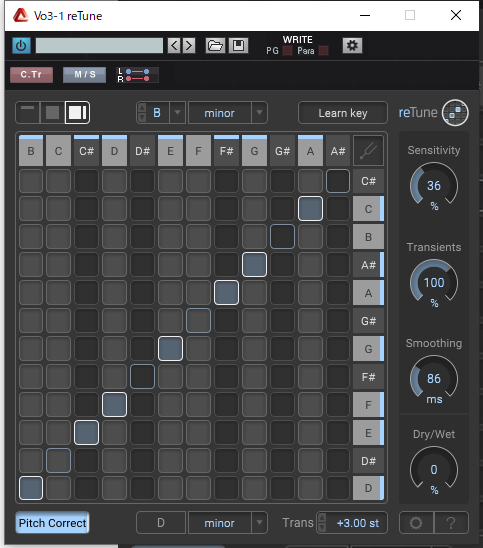Toggle the plugin power bypass button
Screen dimensions: 483x548
click(x=21, y=45)
